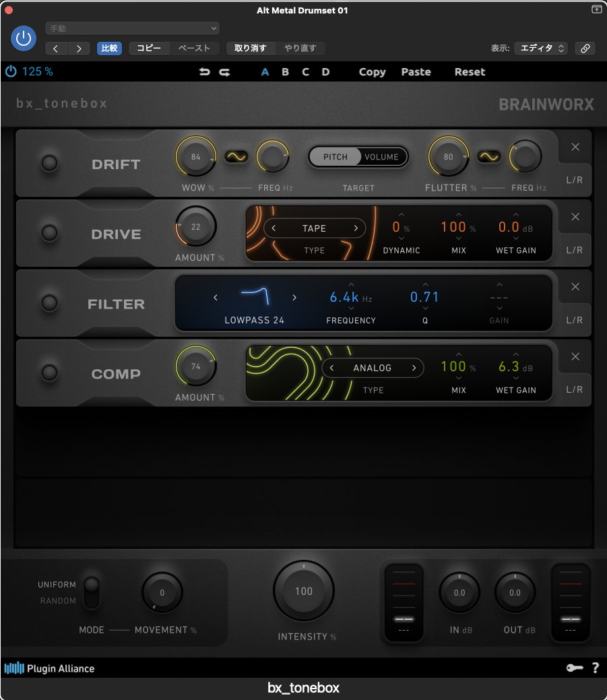Switch to settings slot A
This screenshot has width=607, height=700.
pos(265,72)
